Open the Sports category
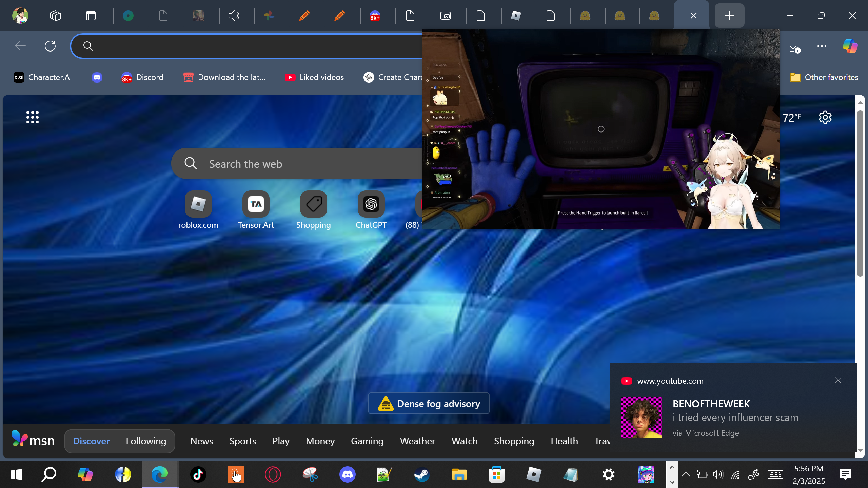The width and height of the screenshot is (868, 488). pyautogui.click(x=243, y=441)
